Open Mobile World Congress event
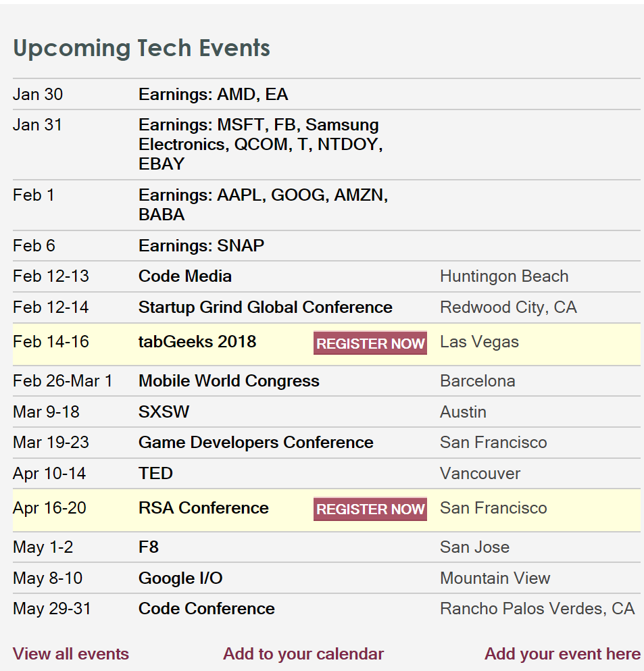 coord(228,380)
